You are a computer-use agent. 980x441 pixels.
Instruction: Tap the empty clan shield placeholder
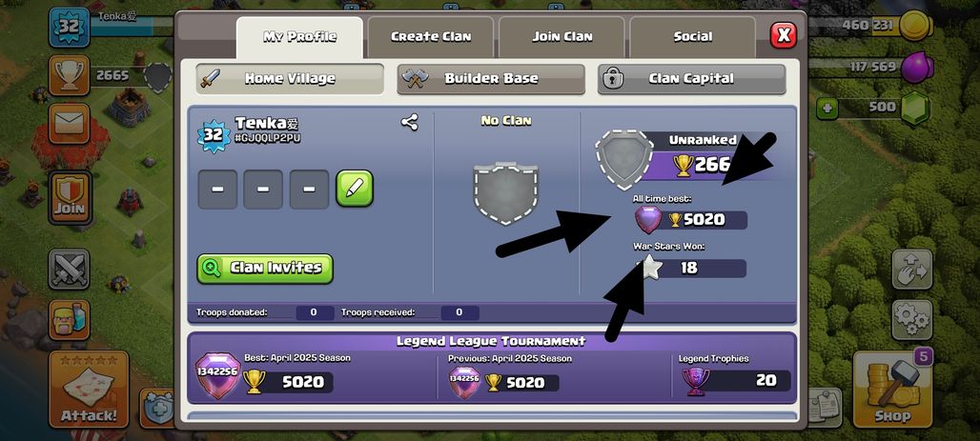point(505,193)
